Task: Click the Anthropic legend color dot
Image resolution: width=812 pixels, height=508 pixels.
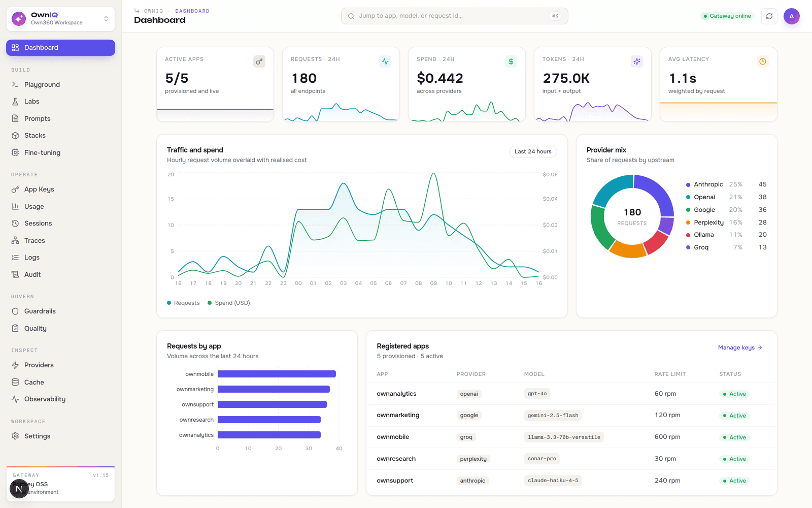Action: point(688,185)
